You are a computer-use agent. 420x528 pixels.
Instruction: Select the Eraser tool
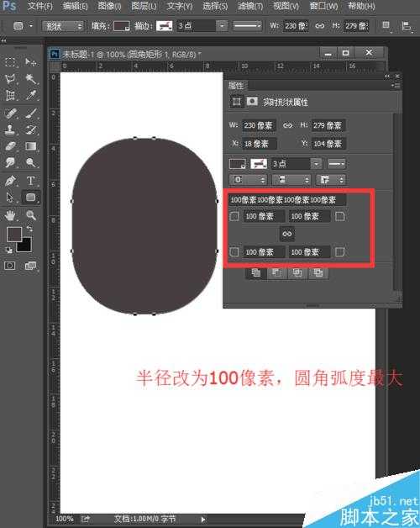(x=10, y=146)
